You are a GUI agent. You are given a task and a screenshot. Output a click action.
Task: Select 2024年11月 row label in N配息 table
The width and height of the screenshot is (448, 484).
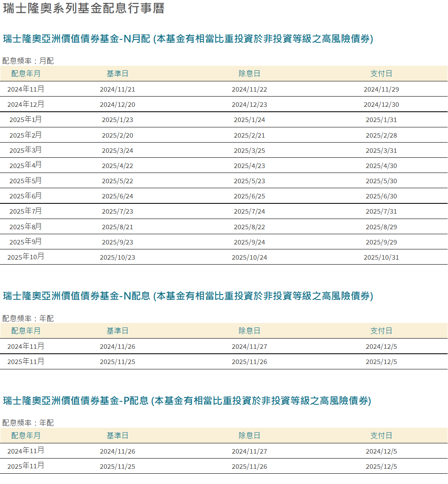(26, 346)
